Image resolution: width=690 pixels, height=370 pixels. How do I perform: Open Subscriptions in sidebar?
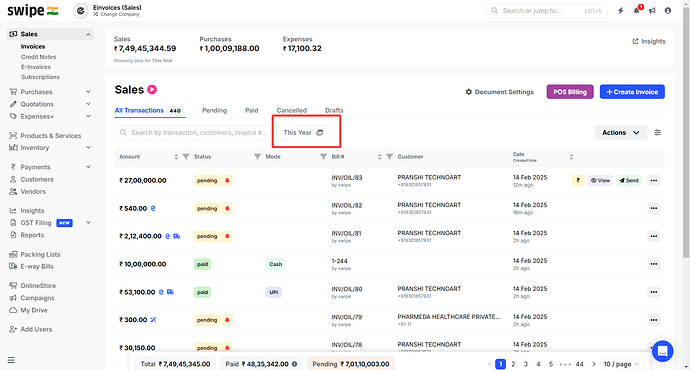(40, 77)
